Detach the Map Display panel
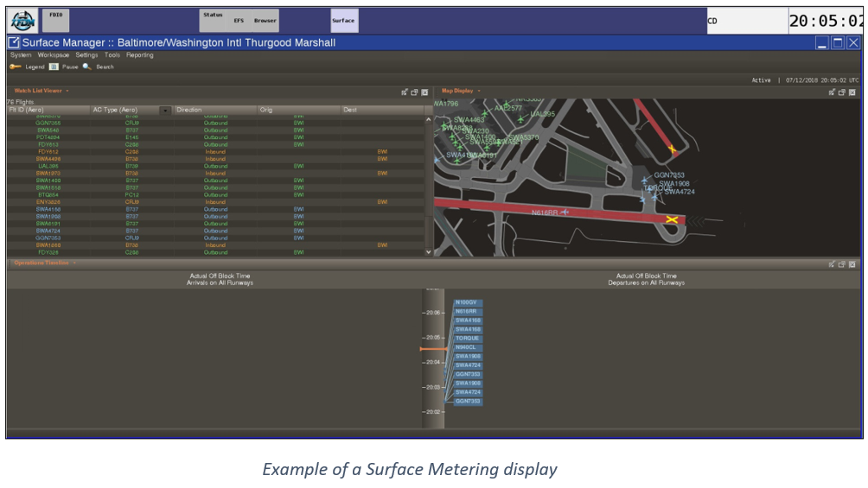The image size is (868, 488). (832, 92)
